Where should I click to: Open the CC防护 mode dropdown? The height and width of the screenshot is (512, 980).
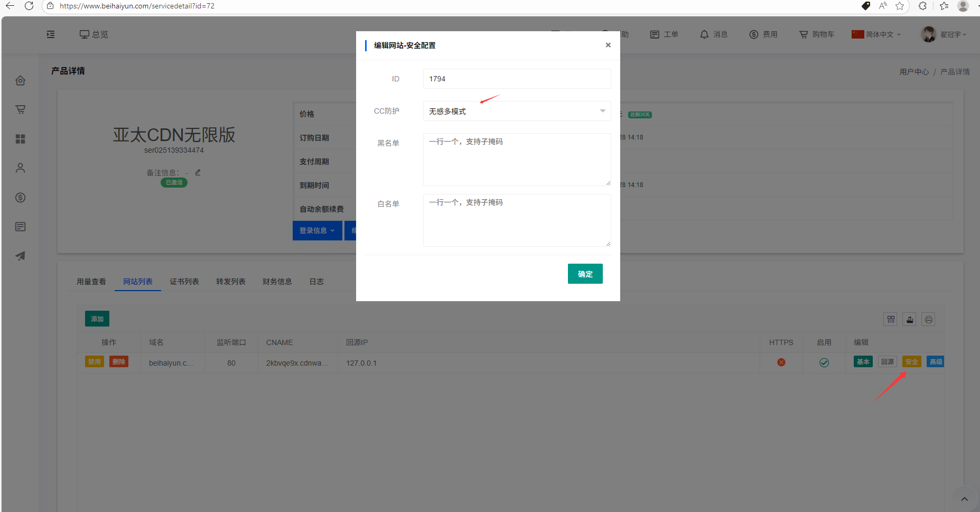(x=516, y=111)
